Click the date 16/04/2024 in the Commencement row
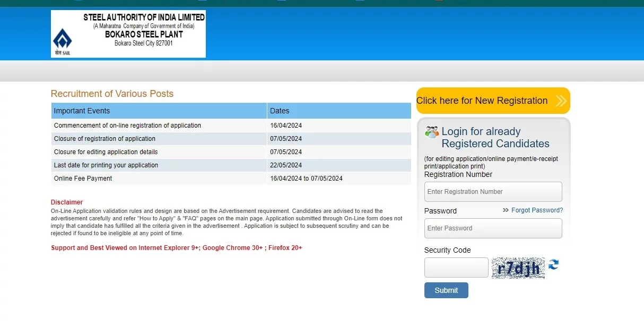644x321 pixels. (286, 126)
